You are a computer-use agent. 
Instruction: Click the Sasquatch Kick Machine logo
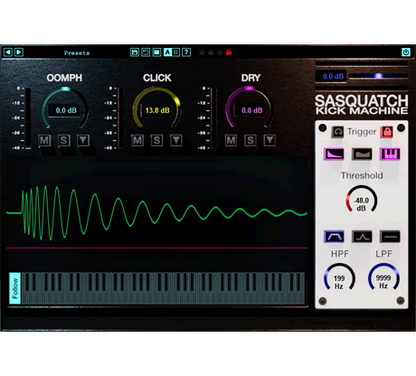pyautogui.click(x=362, y=105)
